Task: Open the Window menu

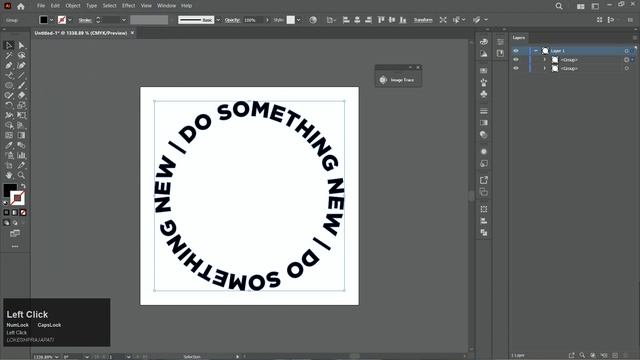Action: coord(167,6)
